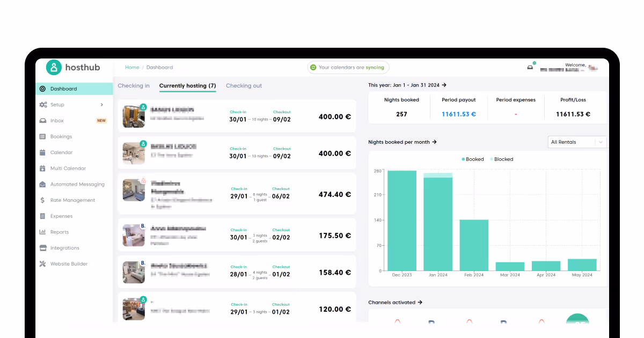The width and height of the screenshot is (644, 338).
Task: Click the hosthub logo icon
Action: (x=54, y=67)
